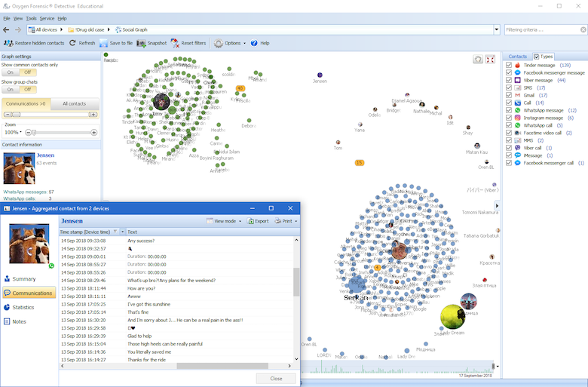Viewport: 588px width, 387px height.
Task: Click Jensen cat thumbnail in contact information
Action: [x=19, y=168]
